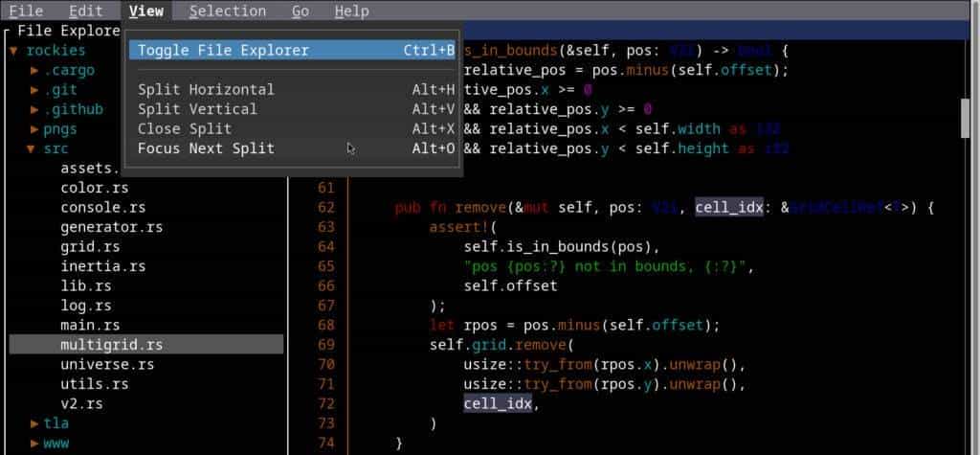Click the string literal on line 65
Image resolution: width=980 pixels, height=455 pixels.
(608, 266)
